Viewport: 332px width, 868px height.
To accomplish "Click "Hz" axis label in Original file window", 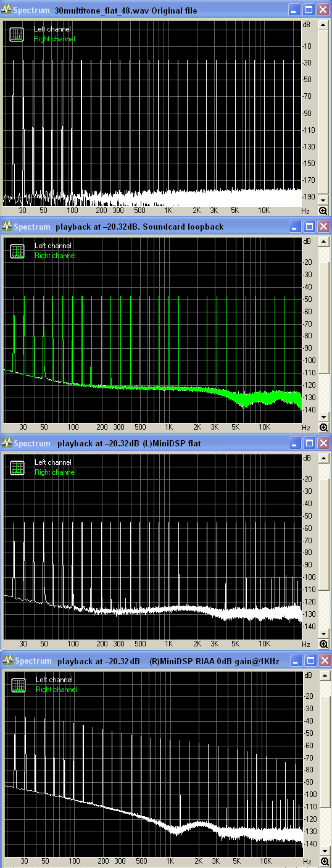I will point(305,211).
